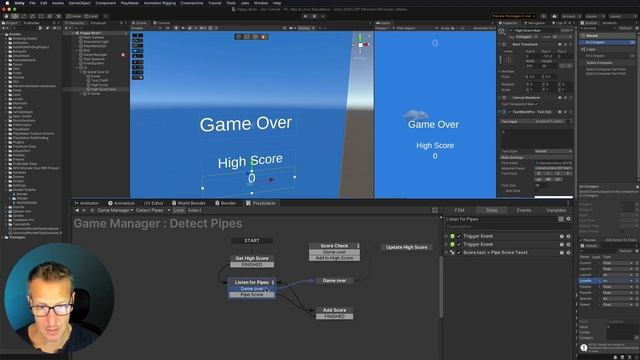
Task: Select the Move tool in toolbar
Action: click(x=15, y=16)
